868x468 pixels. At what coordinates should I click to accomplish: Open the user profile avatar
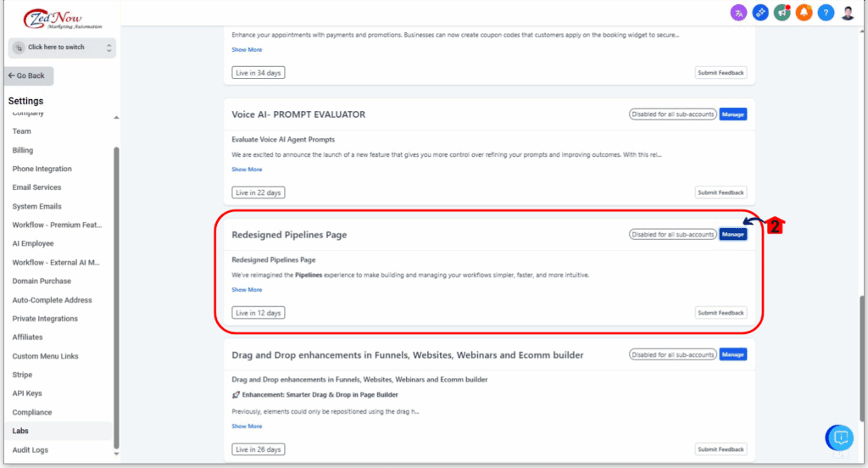848,12
